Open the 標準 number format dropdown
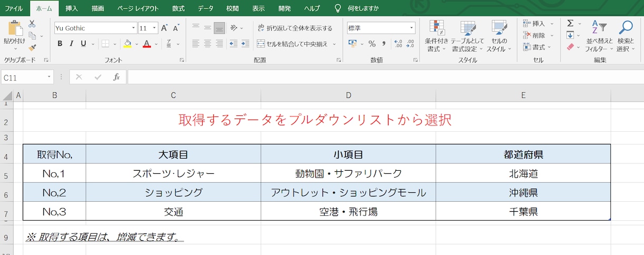This screenshot has height=255, width=644. pos(411,28)
